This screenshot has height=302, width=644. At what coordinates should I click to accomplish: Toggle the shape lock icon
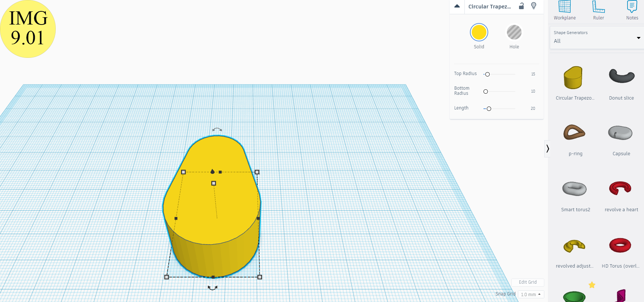[x=521, y=6]
